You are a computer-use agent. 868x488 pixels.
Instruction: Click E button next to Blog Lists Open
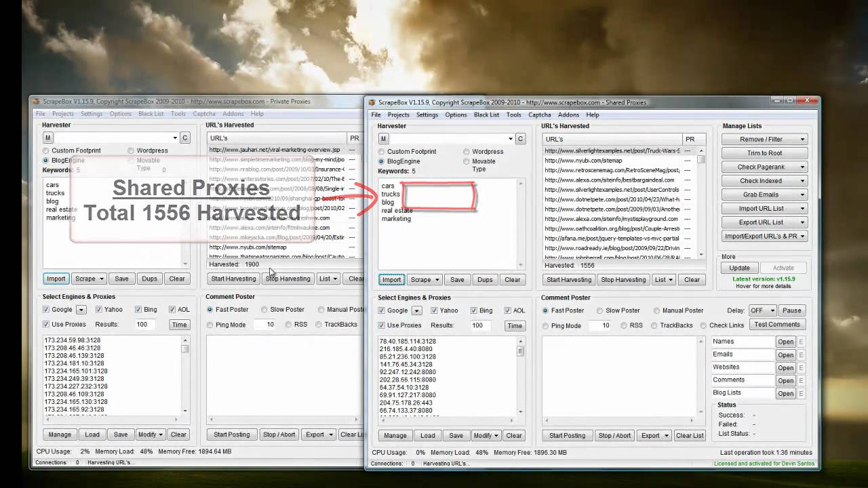click(801, 394)
